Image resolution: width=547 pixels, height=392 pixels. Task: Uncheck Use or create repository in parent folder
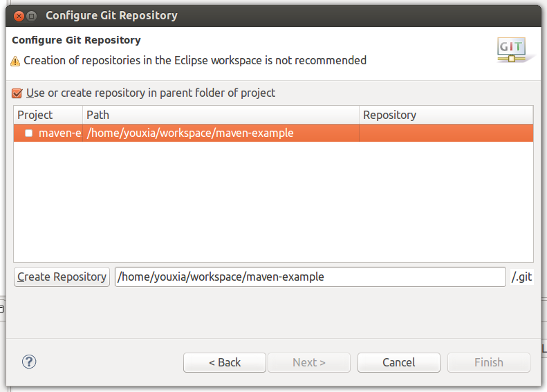click(x=17, y=93)
